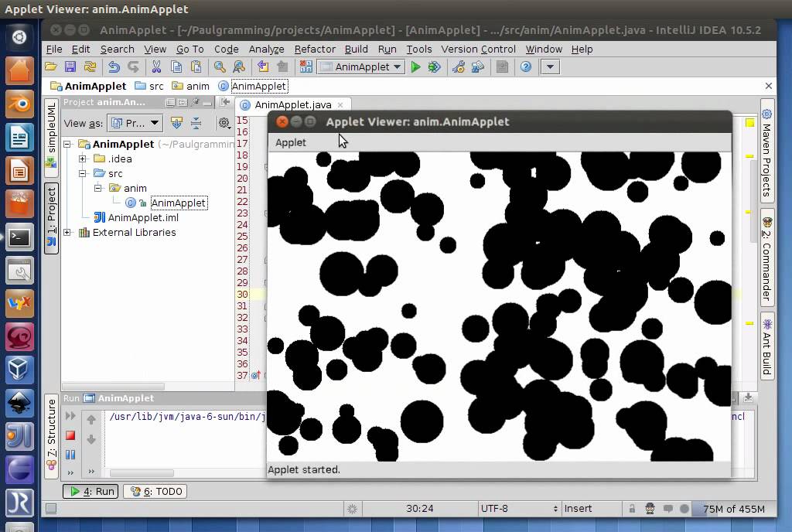
Task: Click the 75M of 455M memory indicator
Action: tap(733, 508)
